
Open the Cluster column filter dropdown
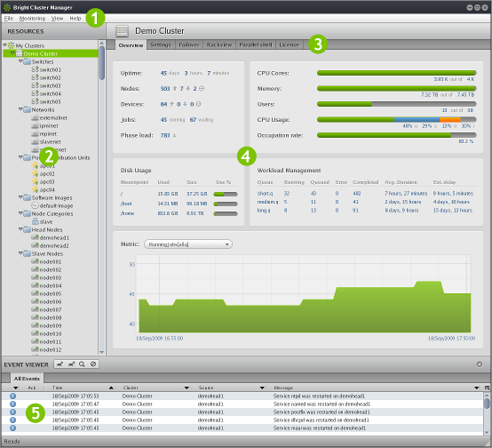tap(186, 388)
